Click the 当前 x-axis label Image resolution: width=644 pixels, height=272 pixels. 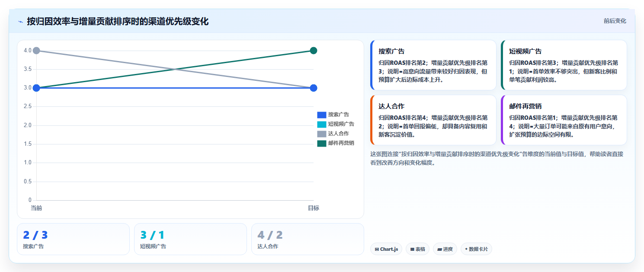click(x=36, y=208)
